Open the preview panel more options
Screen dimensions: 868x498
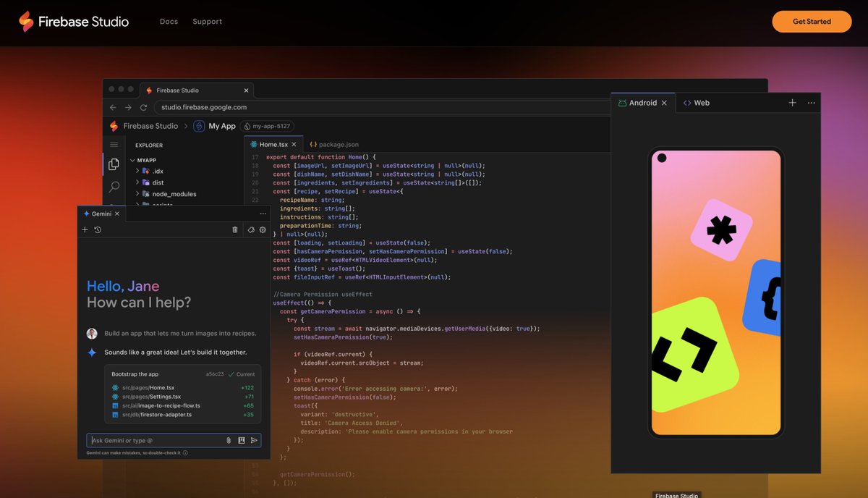pos(811,103)
